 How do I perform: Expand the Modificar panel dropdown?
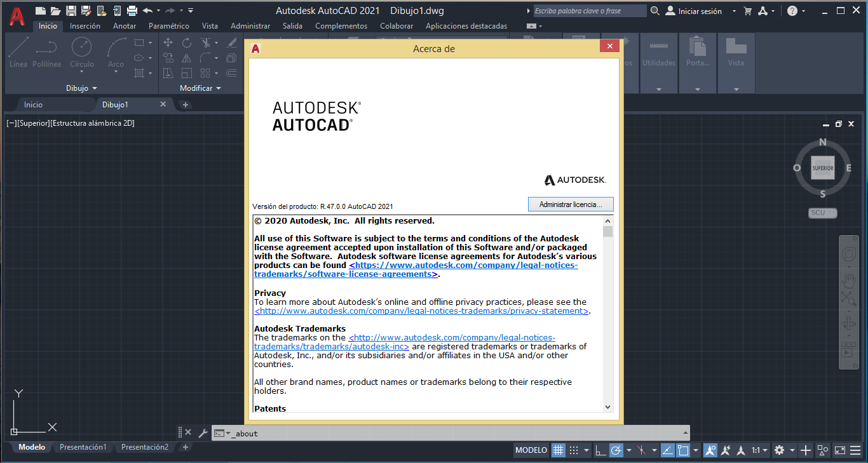pyautogui.click(x=200, y=88)
